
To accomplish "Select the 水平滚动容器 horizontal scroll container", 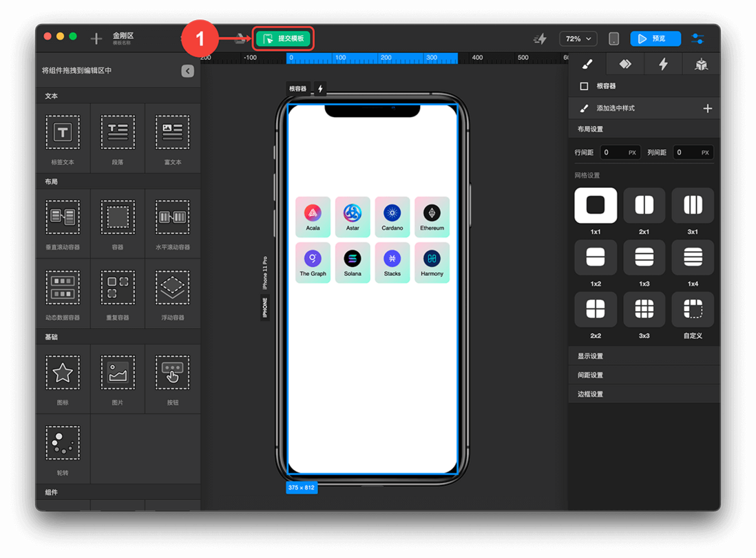I will click(x=173, y=223).
